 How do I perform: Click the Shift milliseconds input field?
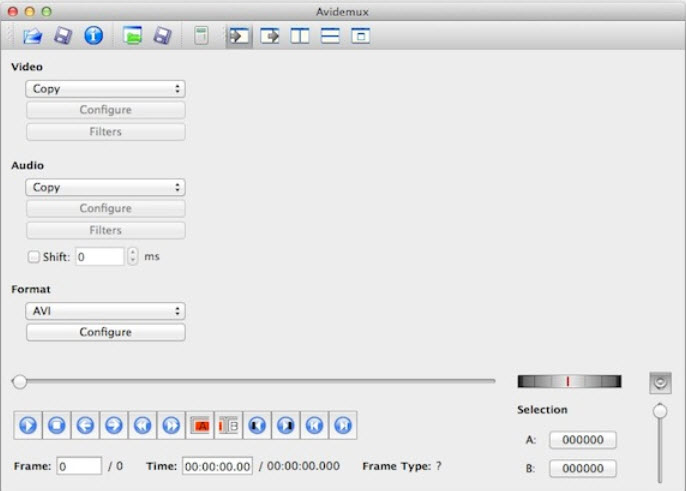pyautogui.click(x=100, y=257)
